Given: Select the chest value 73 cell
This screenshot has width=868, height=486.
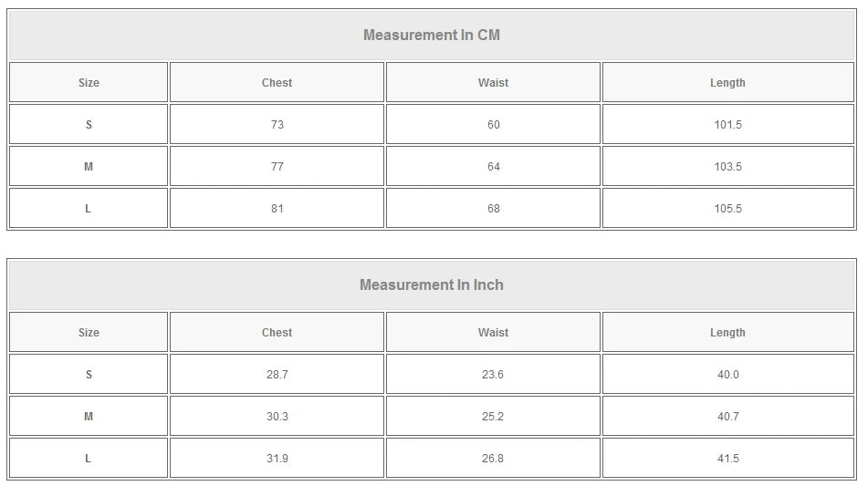Looking at the screenshot, I should pos(277,125).
